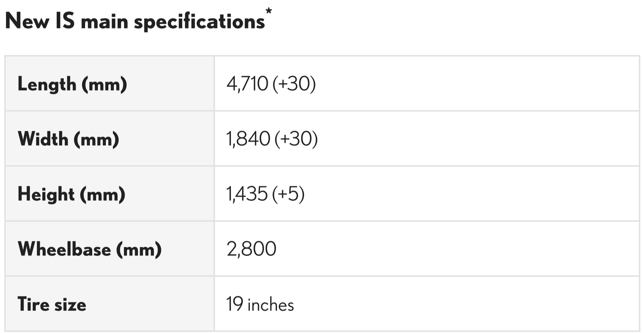Click the asterisk footnote marker after heading
This screenshot has width=644, height=333.
269,11
